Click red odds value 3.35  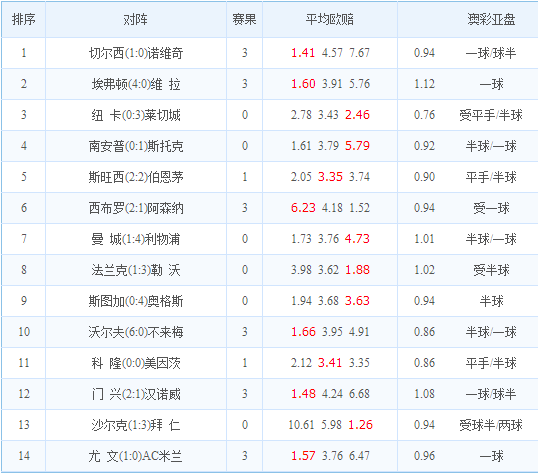pyautogui.click(x=330, y=177)
